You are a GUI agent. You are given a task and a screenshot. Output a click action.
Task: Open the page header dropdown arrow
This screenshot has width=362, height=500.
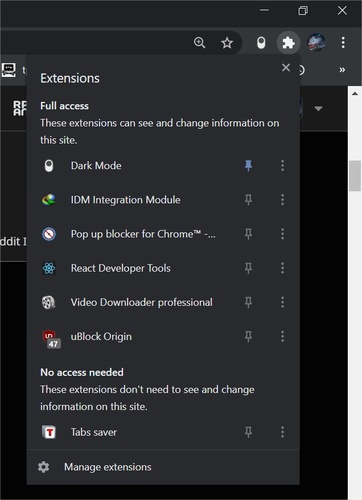tap(318, 109)
